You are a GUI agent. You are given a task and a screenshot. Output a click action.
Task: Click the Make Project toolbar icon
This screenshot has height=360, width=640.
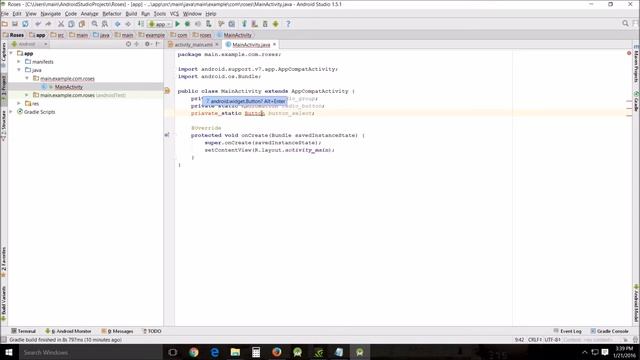[141, 24]
